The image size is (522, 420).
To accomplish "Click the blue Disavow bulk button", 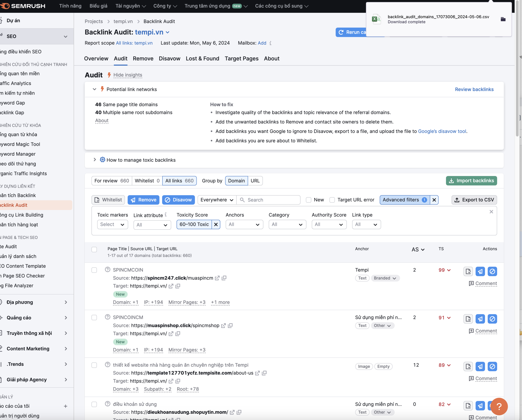I will coord(178,200).
